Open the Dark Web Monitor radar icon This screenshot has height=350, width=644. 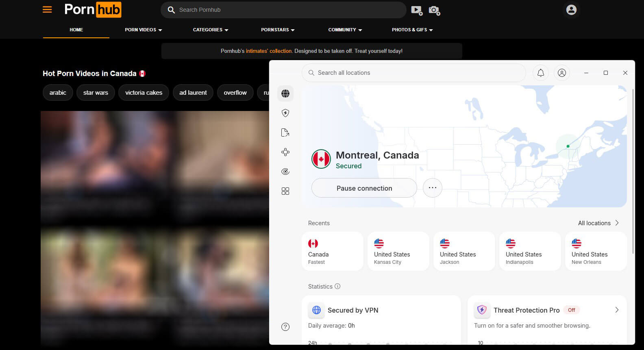click(x=285, y=172)
